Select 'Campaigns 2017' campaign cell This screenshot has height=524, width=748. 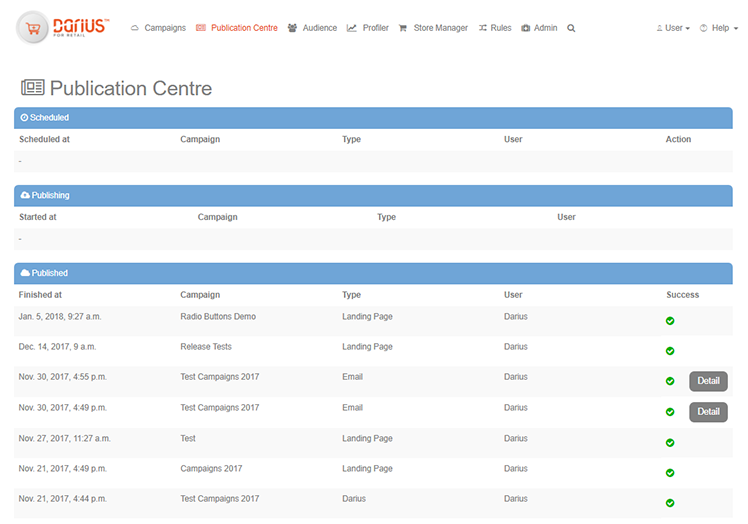211,469
